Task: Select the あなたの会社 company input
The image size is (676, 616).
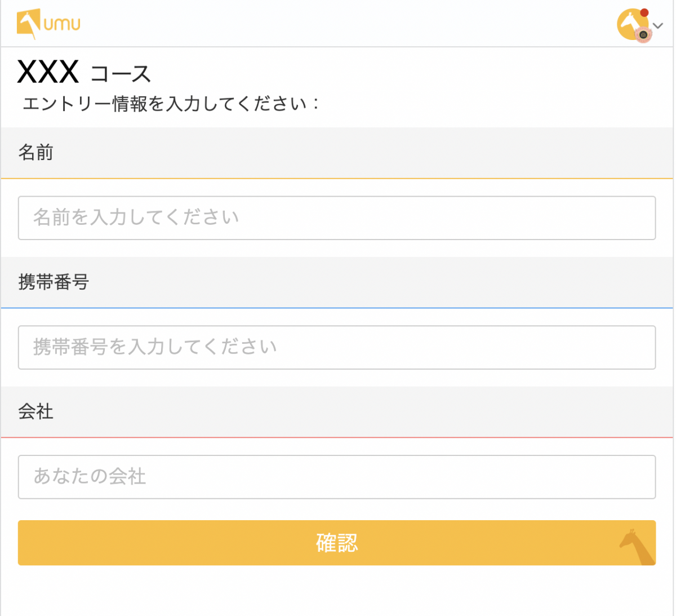Action: click(x=336, y=477)
